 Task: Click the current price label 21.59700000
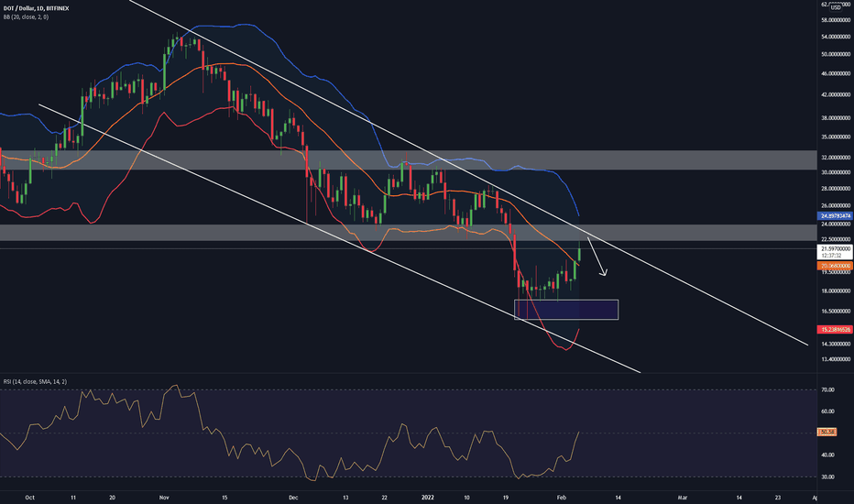835,248
